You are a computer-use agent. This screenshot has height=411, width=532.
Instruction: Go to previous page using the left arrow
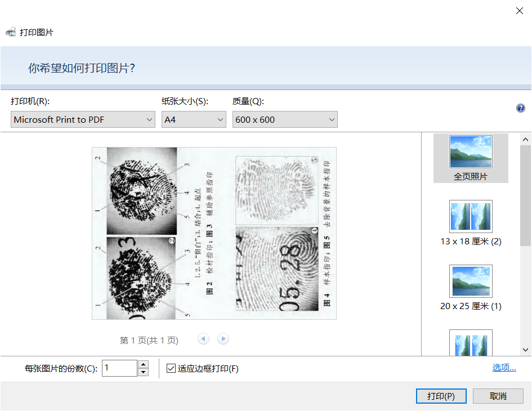pos(203,338)
